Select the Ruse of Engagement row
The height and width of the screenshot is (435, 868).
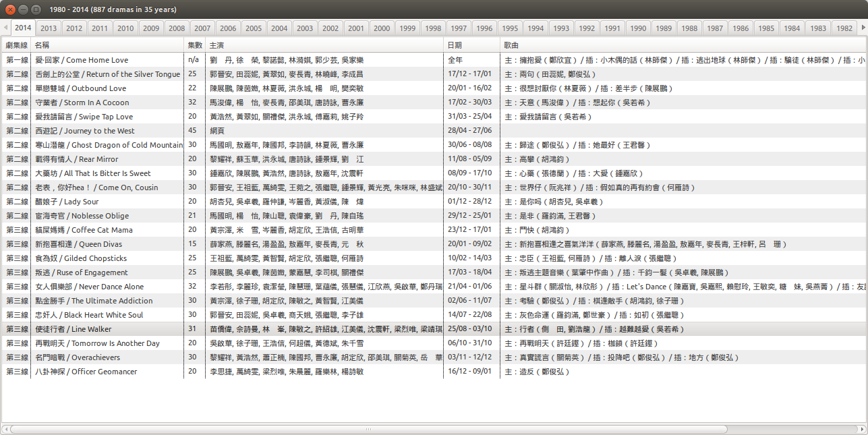click(434, 272)
